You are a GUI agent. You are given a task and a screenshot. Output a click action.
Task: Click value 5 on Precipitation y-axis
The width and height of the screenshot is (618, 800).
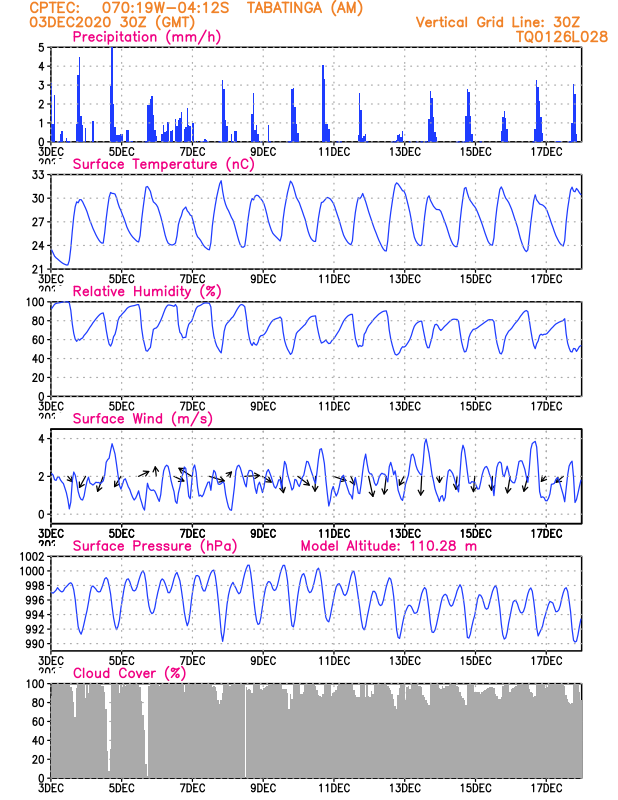[42, 47]
